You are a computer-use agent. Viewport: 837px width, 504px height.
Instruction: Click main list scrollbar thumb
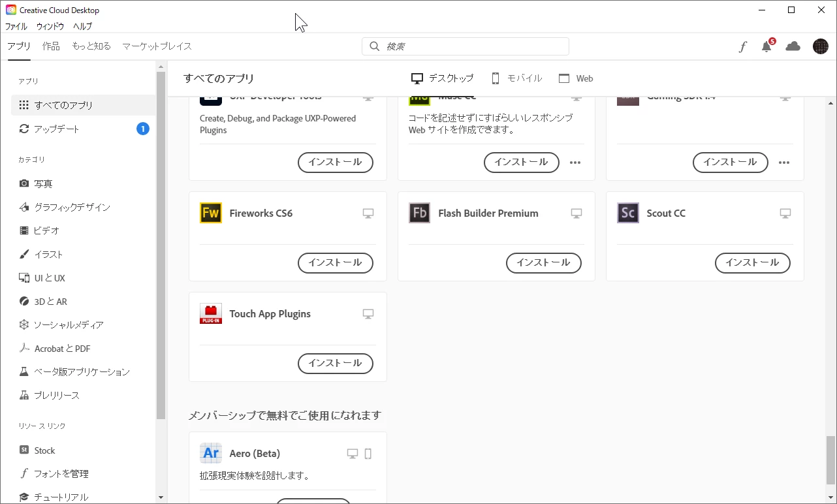click(x=831, y=461)
